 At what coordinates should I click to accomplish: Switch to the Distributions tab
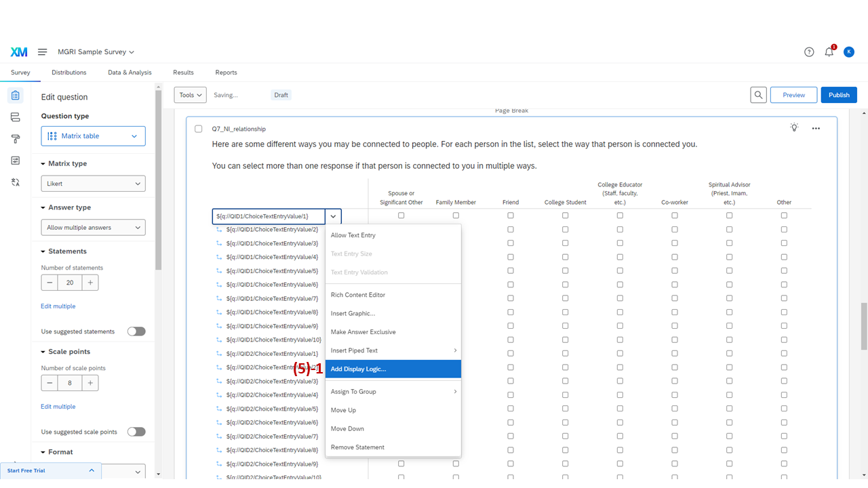(68, 73)
